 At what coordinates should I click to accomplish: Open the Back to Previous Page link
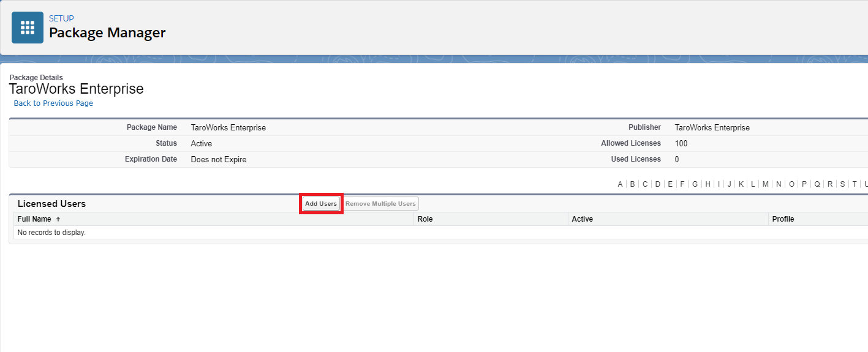pyautogui.click(x=53, y=103)
